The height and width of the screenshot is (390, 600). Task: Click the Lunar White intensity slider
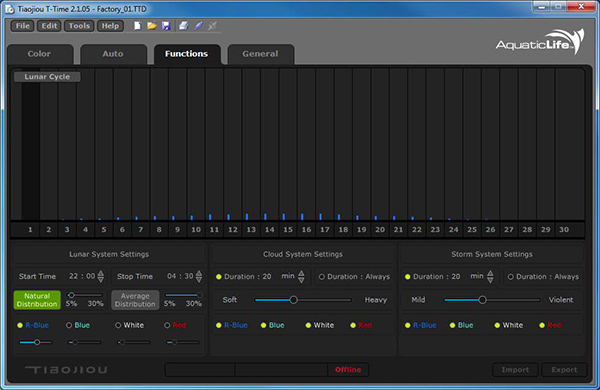(134, 342)
